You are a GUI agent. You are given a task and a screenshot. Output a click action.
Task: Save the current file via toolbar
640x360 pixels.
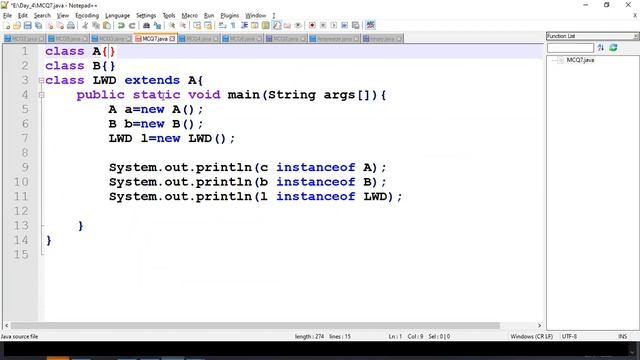pyautogui.click(x=27, y=25)
